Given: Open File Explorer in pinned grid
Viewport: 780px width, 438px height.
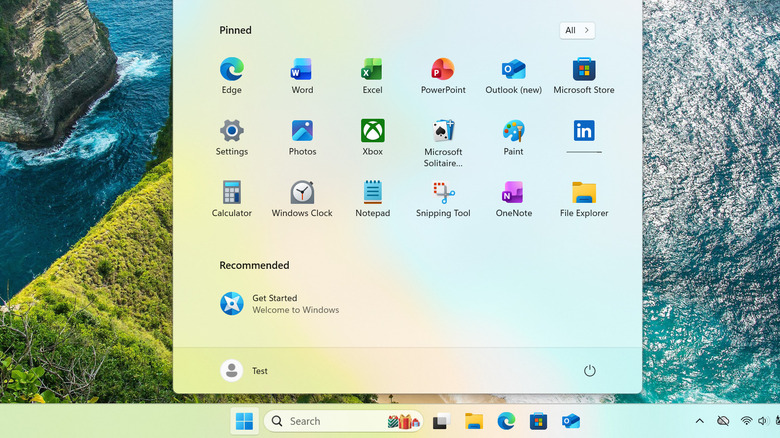Looking at the screenshot, I should click(x=584, y=199).
